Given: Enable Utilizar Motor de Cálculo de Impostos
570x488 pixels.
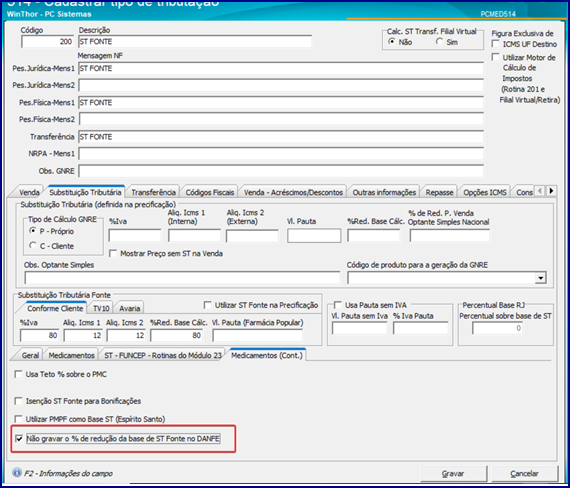Looking at the screenshot, I should click(x=495, y=57).
